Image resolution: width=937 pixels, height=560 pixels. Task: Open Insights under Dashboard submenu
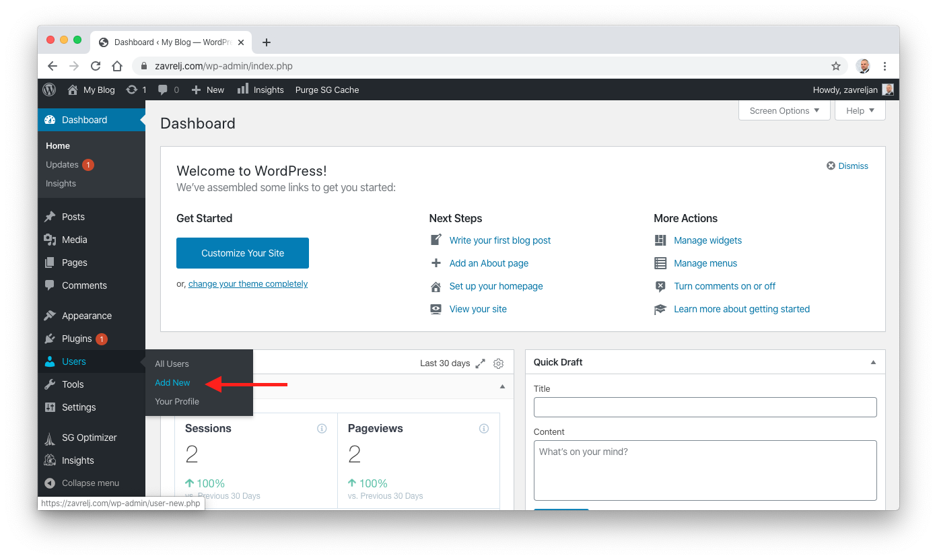click(61, 183)
